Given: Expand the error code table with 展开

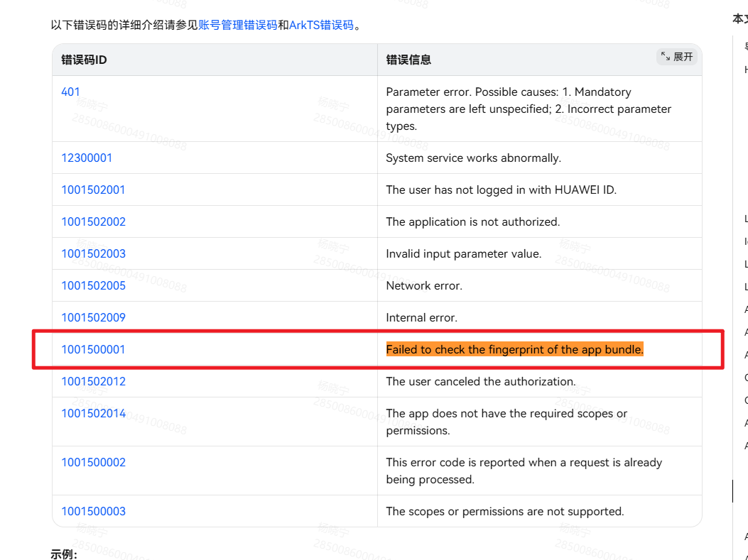Looking at the screenshot, I should (677, 57).
